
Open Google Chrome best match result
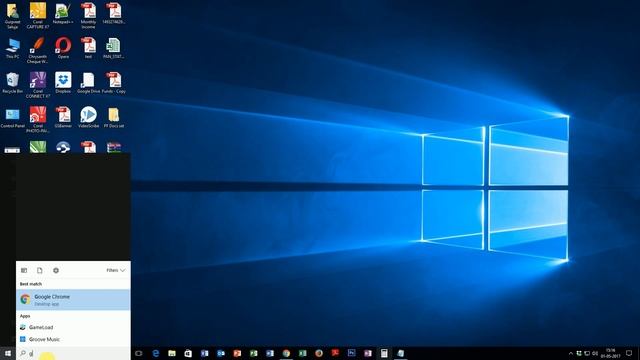(73, 300)
